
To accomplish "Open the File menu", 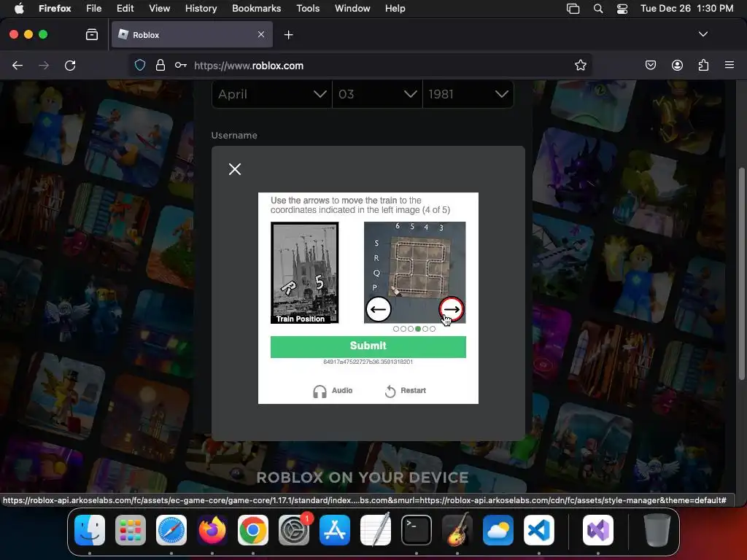I will click(93, 8).
